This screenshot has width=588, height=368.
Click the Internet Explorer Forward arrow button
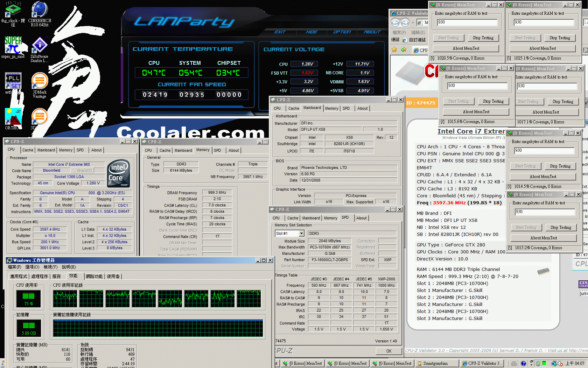pos(405,22)
